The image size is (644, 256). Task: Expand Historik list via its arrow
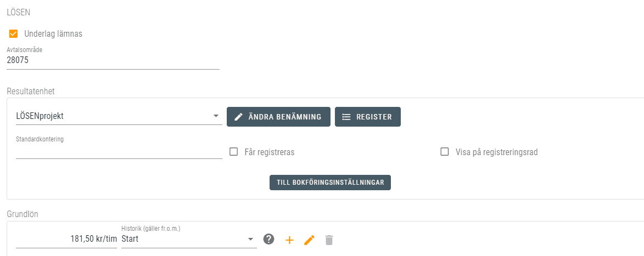point(251,240)
